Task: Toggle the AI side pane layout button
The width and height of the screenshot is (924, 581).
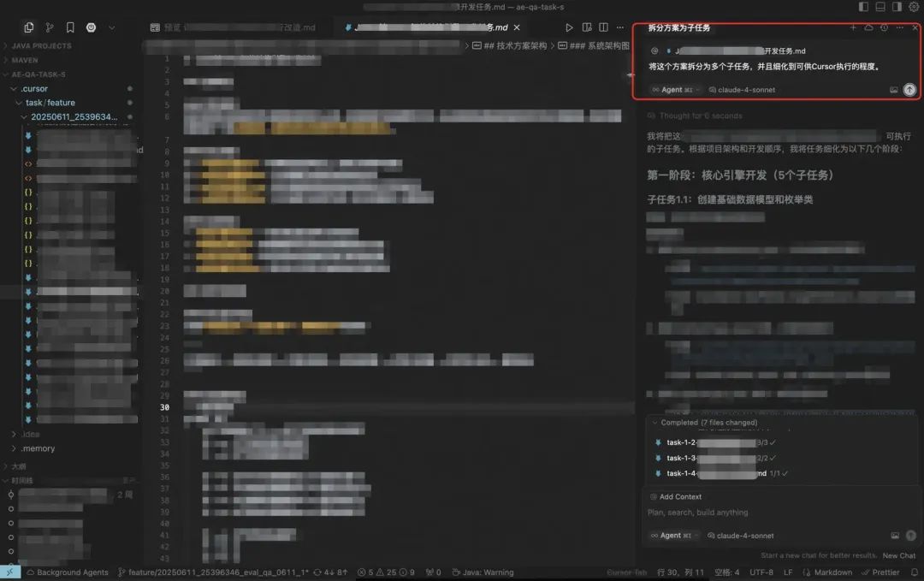Action: (x=896, y=7)
